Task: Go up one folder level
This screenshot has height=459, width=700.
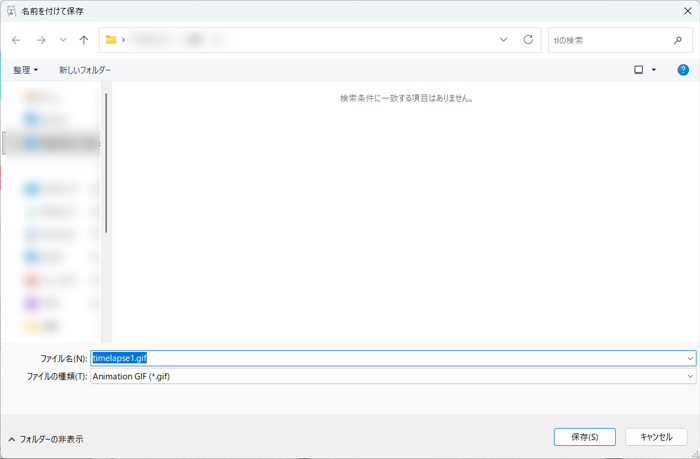Action: click(x=84, y=40)
